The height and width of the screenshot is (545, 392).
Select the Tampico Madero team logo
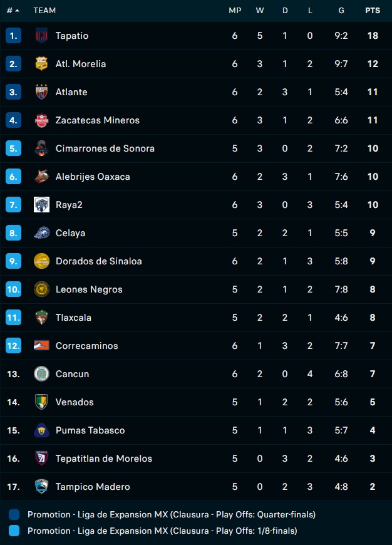[x=41, y=487]
